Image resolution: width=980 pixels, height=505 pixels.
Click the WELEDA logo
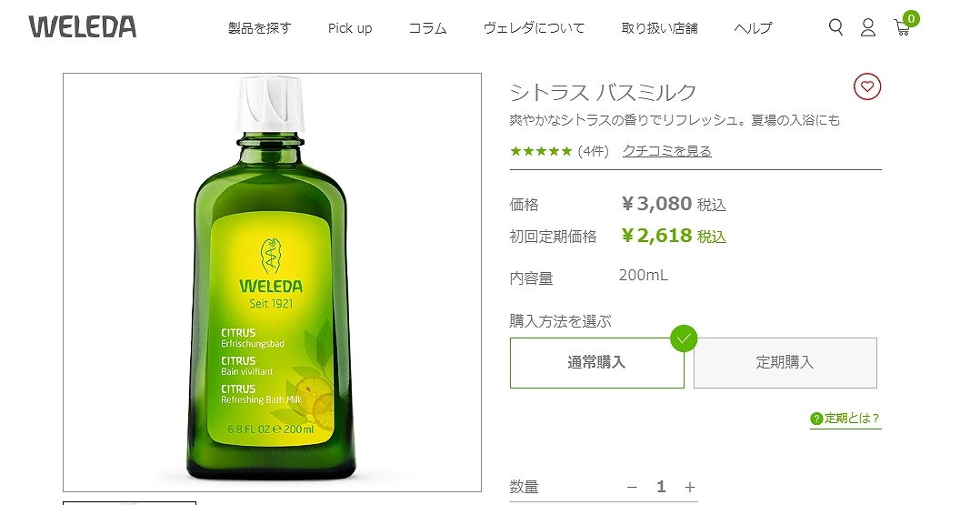(x=83, y=27)
